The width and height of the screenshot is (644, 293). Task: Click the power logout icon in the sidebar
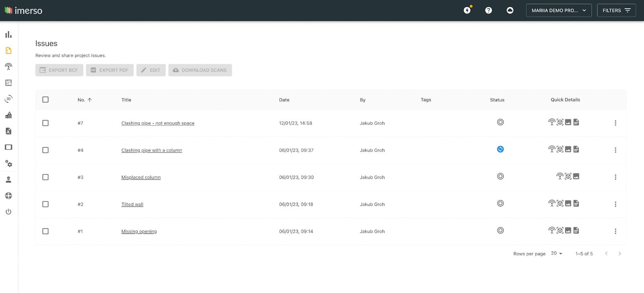pos(8,212)
